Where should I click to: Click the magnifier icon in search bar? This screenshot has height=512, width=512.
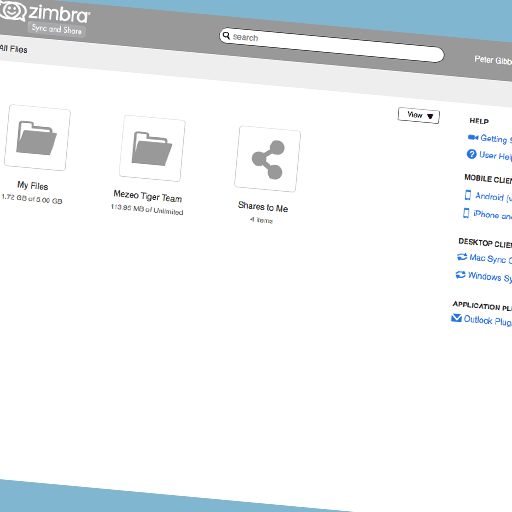coord(226,35)
